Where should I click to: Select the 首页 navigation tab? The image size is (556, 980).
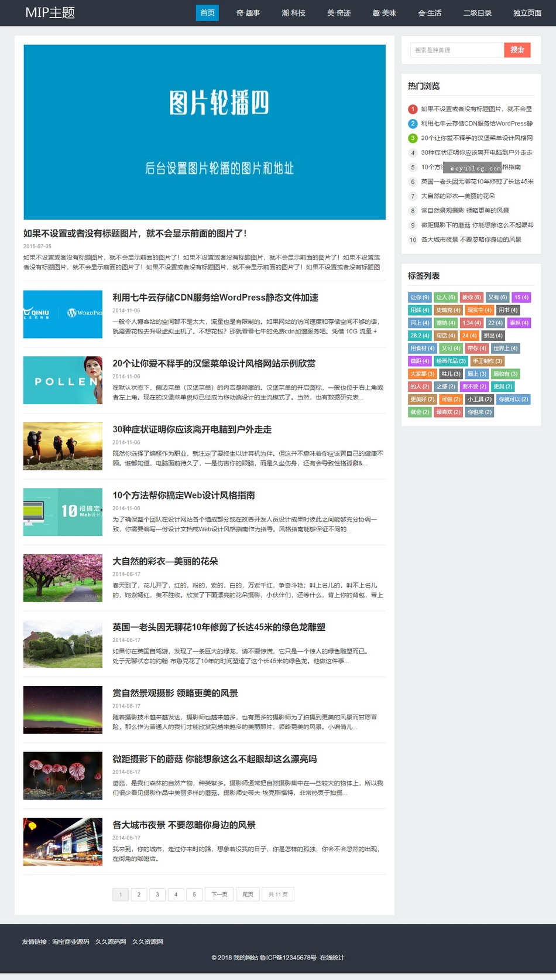(x=207, y=13)
